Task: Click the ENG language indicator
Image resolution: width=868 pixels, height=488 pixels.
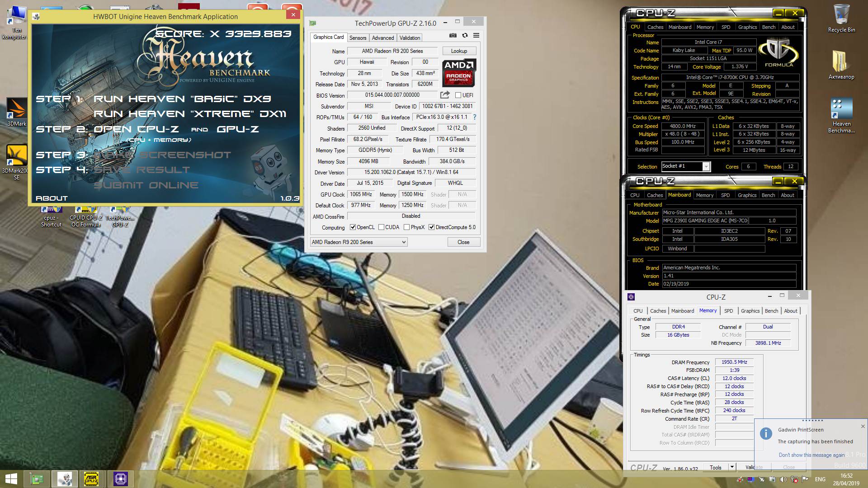Action: tap(820, 479)
